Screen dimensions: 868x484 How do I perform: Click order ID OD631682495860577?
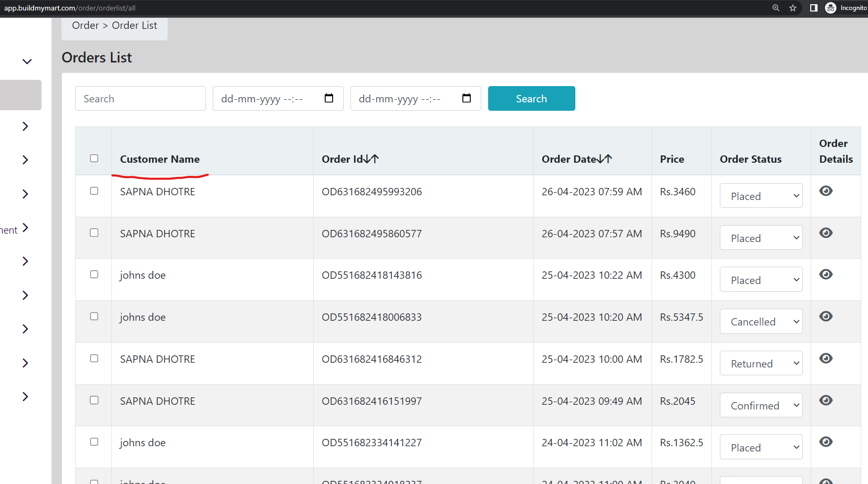pyautogui.click(x=371, y=234)
